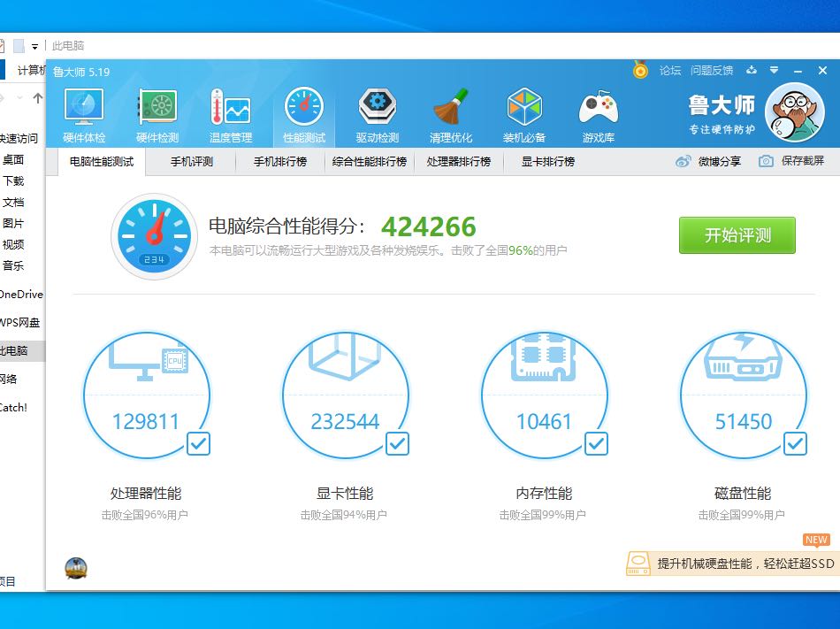Click the 鲁大师 mascot avatar
This screenshot has width=840, height=629.
(x=795, y=112)
